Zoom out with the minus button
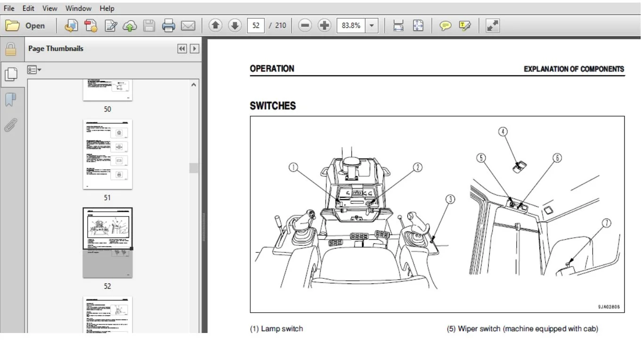The height and width of the screenshot is (341, 644). coord(305,26)
